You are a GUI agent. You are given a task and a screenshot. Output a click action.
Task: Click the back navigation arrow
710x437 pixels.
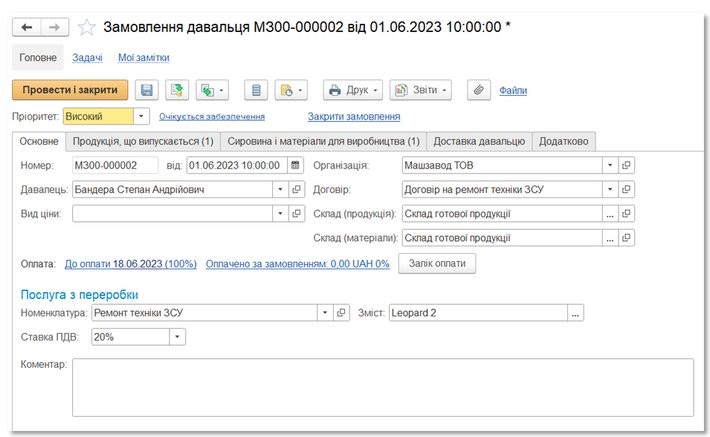click(x=27, y=27)
